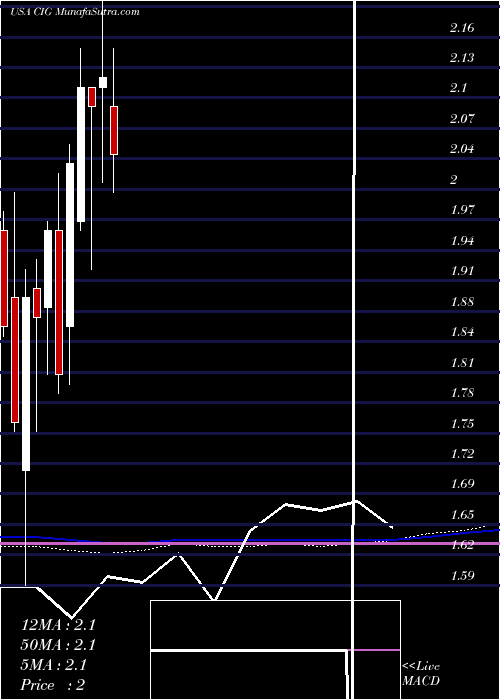Click the 2.04 price axis label
The height and width of the screenshot is (700, 500).
pos(462,149)
